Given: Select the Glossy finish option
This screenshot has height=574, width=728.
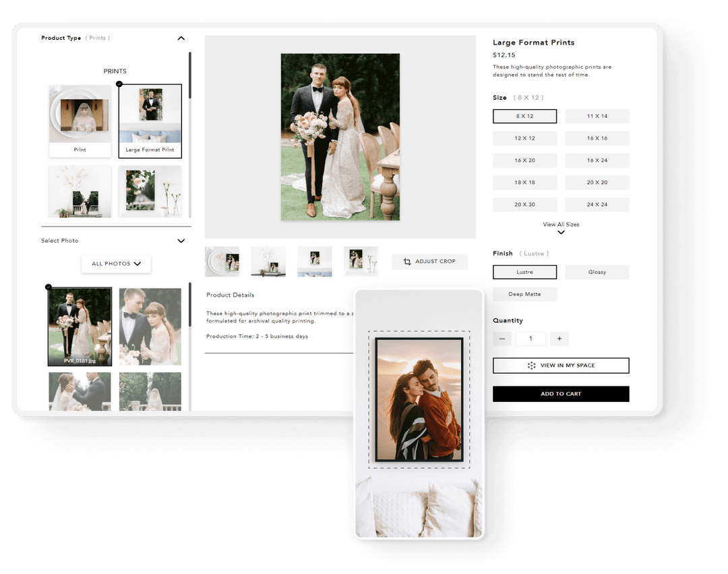Looking at the screenshot, I should [597, 272].
